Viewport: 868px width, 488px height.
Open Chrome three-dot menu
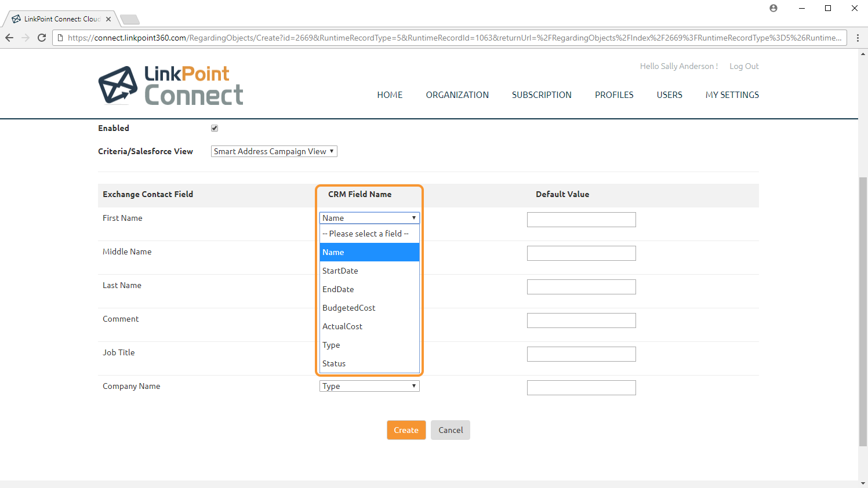click(x=858, y=38)
